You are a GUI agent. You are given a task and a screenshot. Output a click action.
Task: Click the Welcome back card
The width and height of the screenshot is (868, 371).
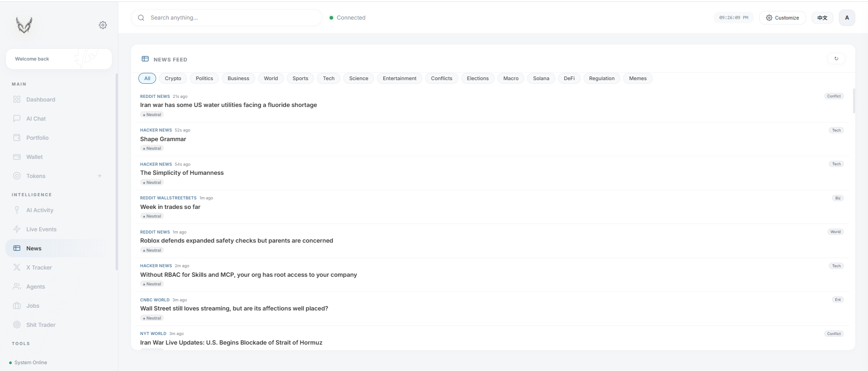coord(59,59)
